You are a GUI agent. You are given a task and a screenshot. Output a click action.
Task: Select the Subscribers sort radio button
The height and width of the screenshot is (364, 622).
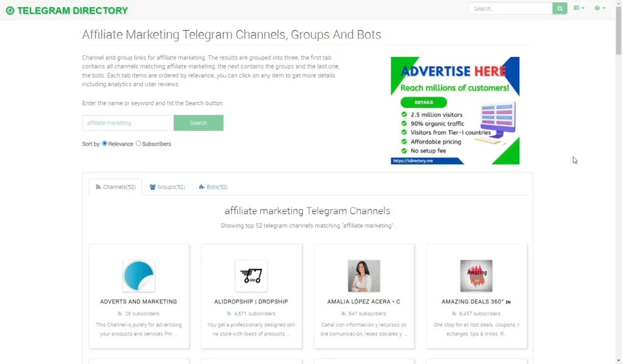pos(138,143)
